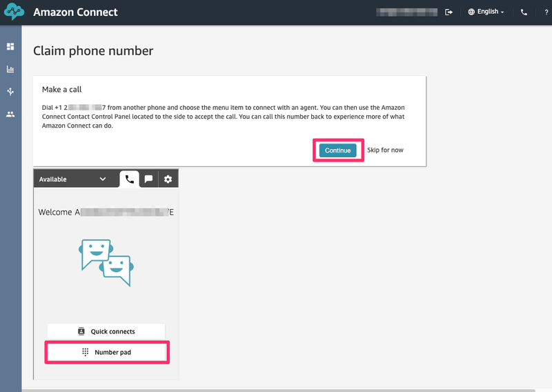Open the Number pad button
This screenshot has height=392, width=552.
coord(106,352)
